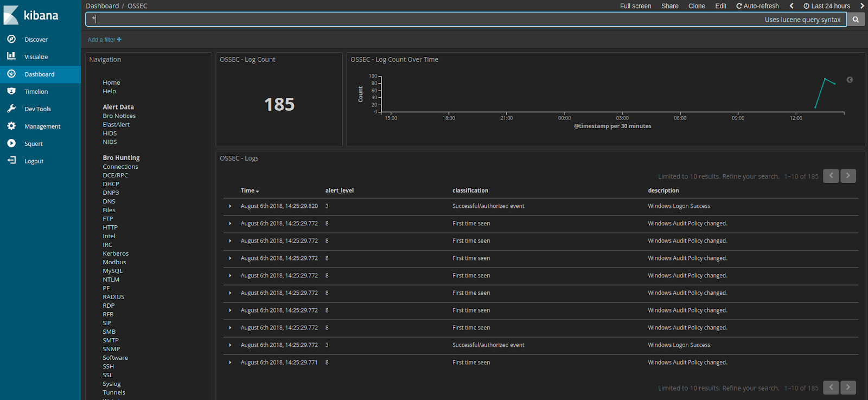This screenshot has height=400, width=868.
Task: Open Tunnels link in navigation
Action: (113, 392)
